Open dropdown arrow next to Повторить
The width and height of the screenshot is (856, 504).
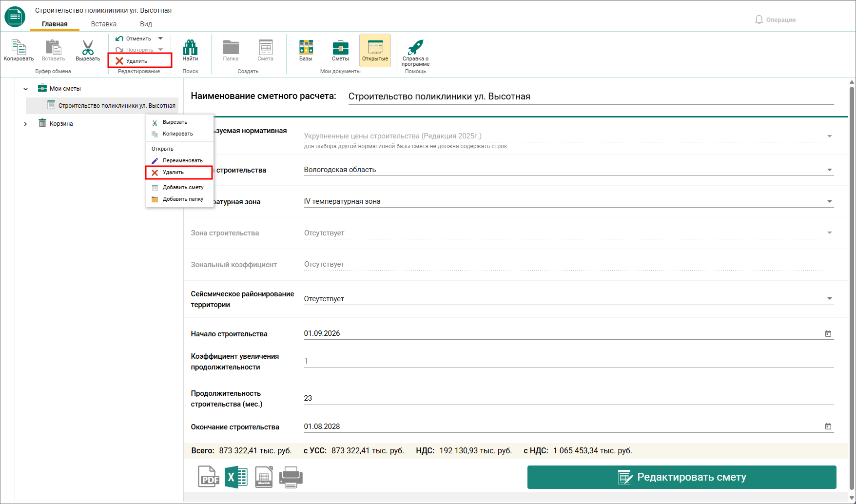coord(160,50)
